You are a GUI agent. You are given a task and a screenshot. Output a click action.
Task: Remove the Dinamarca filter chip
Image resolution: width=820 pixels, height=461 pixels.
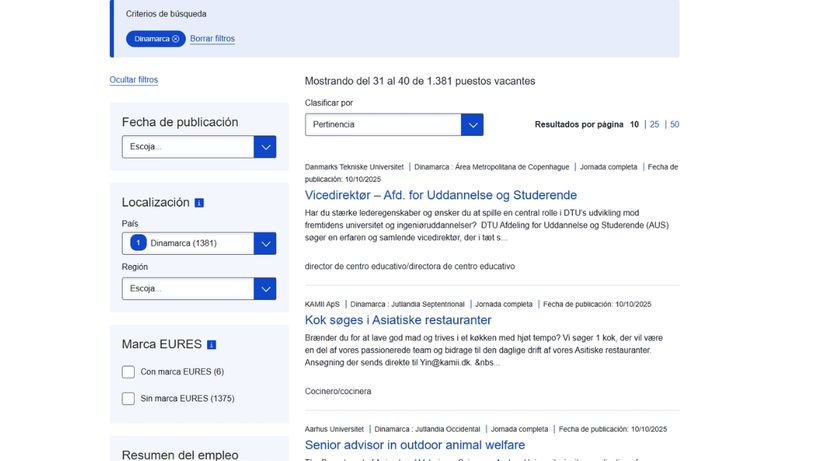coord(176,39)
